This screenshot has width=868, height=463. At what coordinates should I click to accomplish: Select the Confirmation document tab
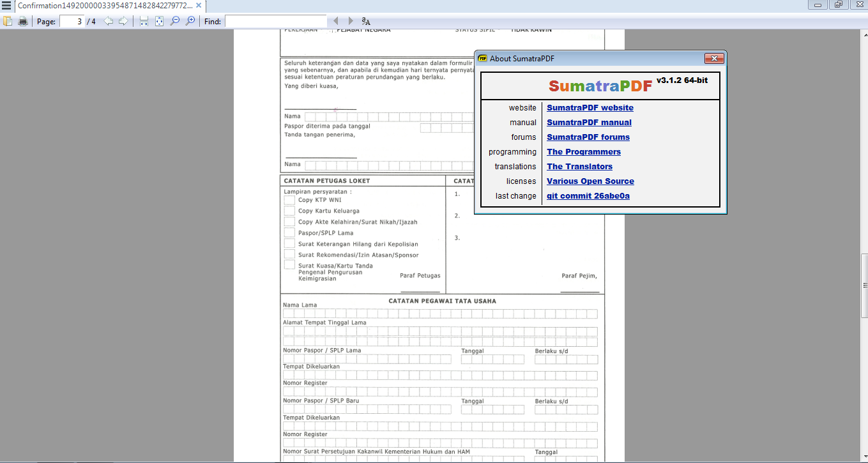coord(102,5)
